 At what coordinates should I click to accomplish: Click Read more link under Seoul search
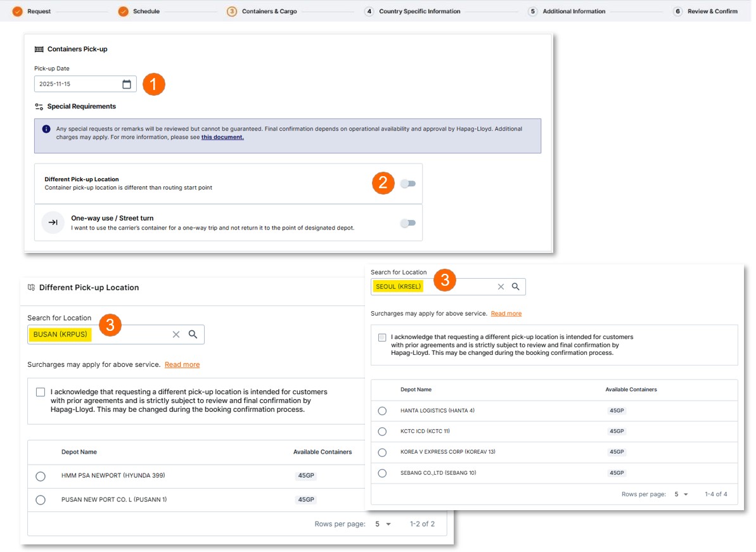506,314
